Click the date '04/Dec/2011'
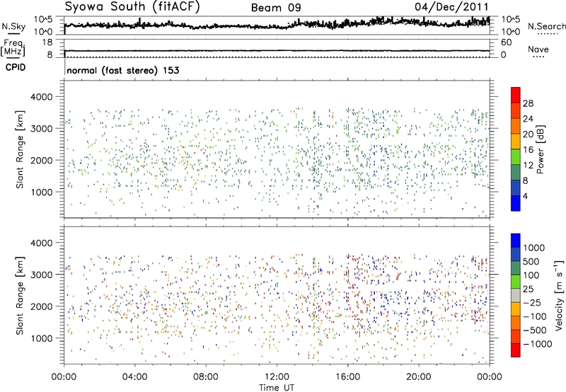 [451, 7]
